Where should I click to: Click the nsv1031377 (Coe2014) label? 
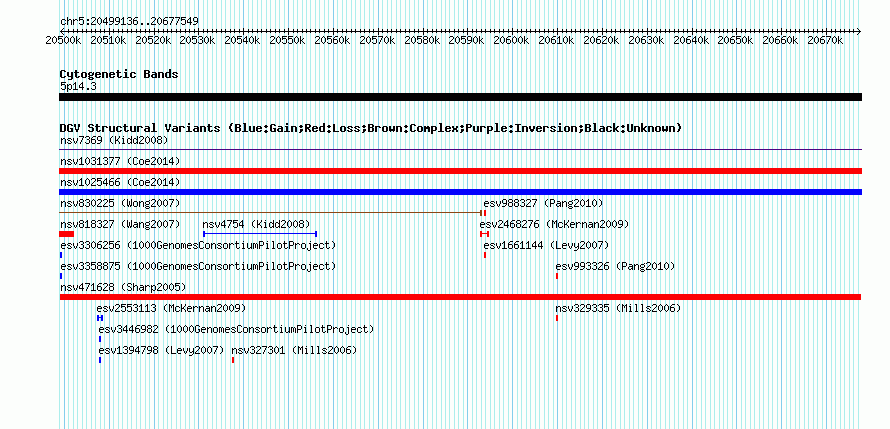pyautogui.click(x=120, y=161)
